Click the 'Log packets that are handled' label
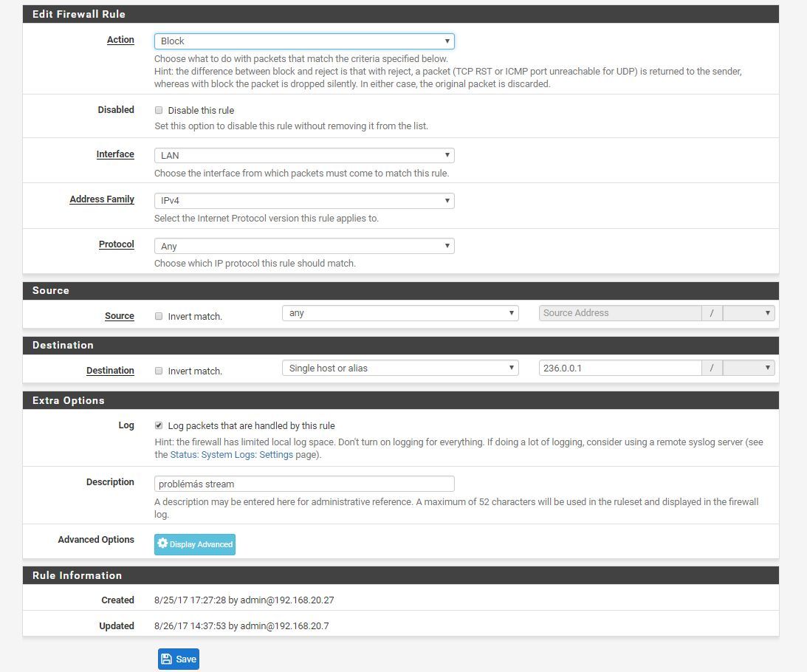Screen dimensions: 807x672 [251, 426]
